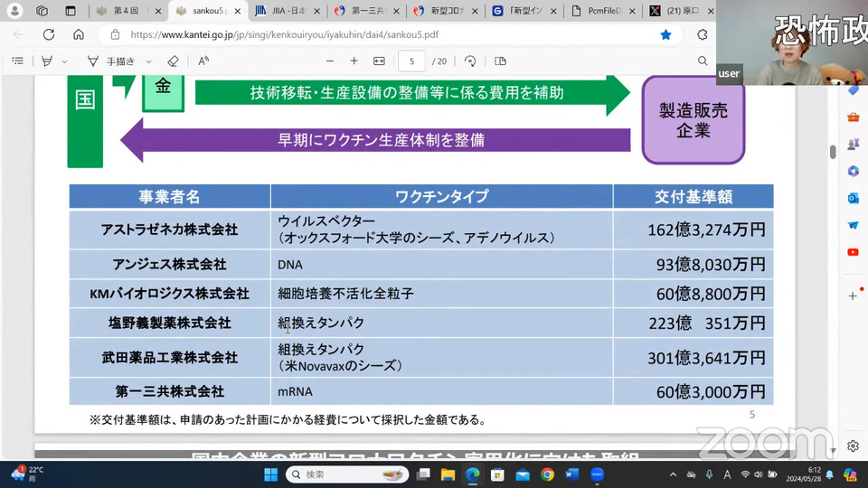
Task: Open Microsoft 365 icon in Edge sidebar
Action: (853, 172)
